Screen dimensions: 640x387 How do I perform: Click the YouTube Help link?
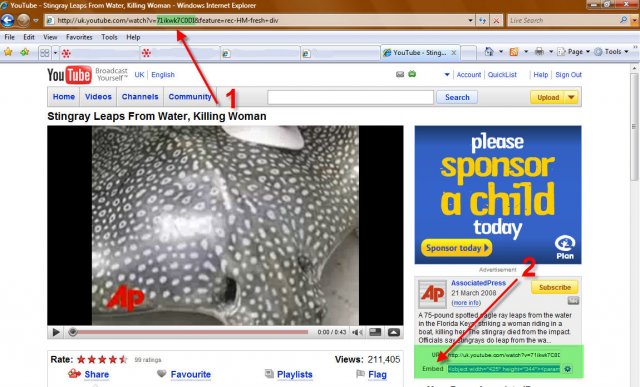pos(540,75)
